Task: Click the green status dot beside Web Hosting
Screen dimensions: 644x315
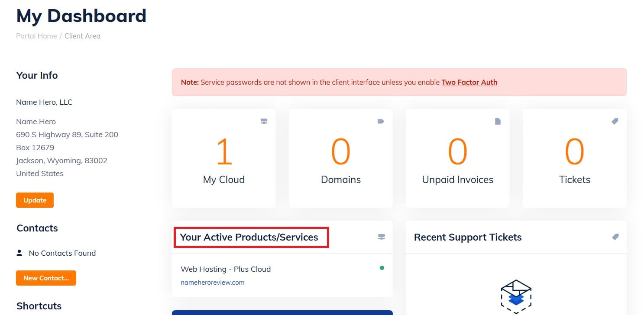Action: [x=382, y=268]
